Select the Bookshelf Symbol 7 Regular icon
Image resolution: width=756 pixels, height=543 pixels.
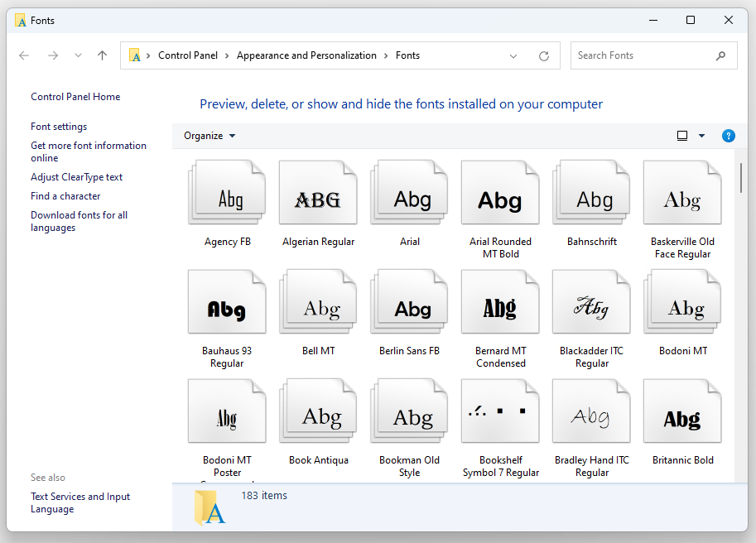[x=500, y=411]
